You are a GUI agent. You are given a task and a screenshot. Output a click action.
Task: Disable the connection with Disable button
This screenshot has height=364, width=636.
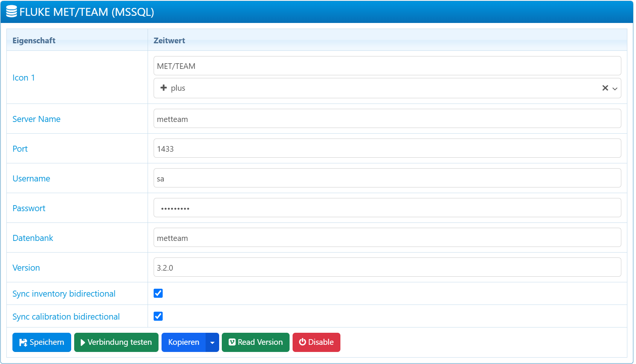pyautogui.click(x=316, y=343)
